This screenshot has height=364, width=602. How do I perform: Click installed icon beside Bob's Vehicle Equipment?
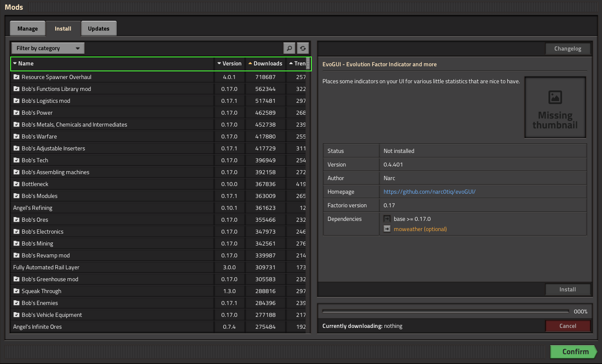17,315
